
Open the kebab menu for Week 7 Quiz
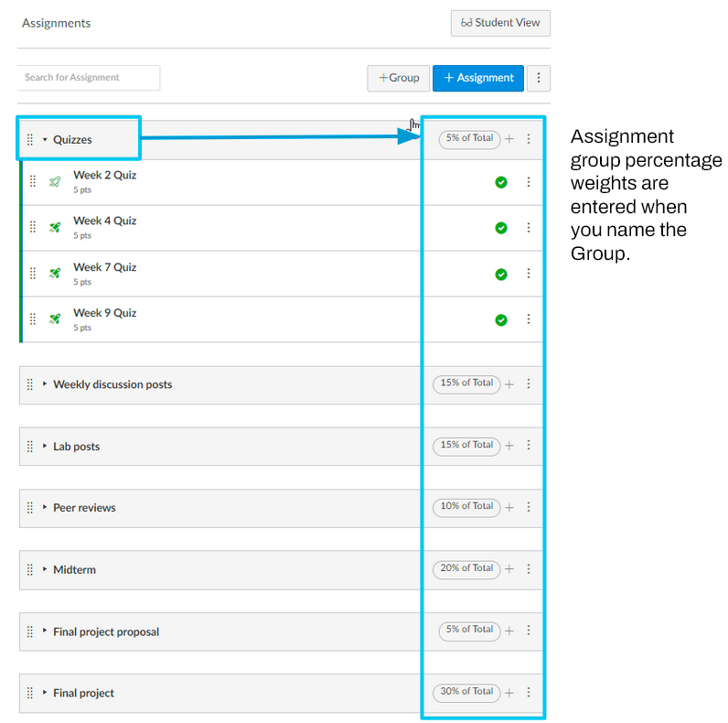pos(528,274)
